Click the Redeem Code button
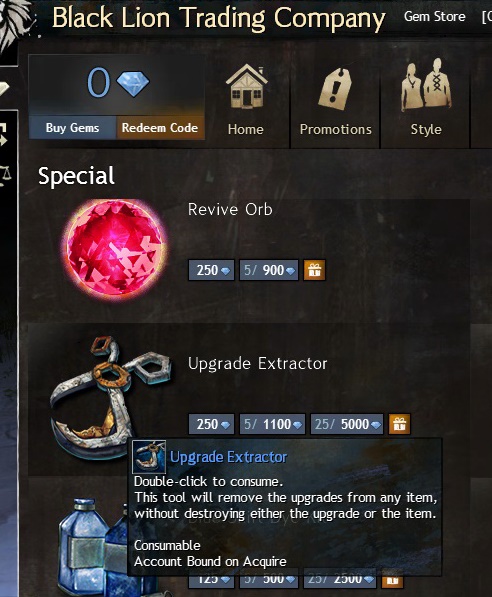Image resolution: width=492 pixels, height=597 pixels. (x=160, y=128)
